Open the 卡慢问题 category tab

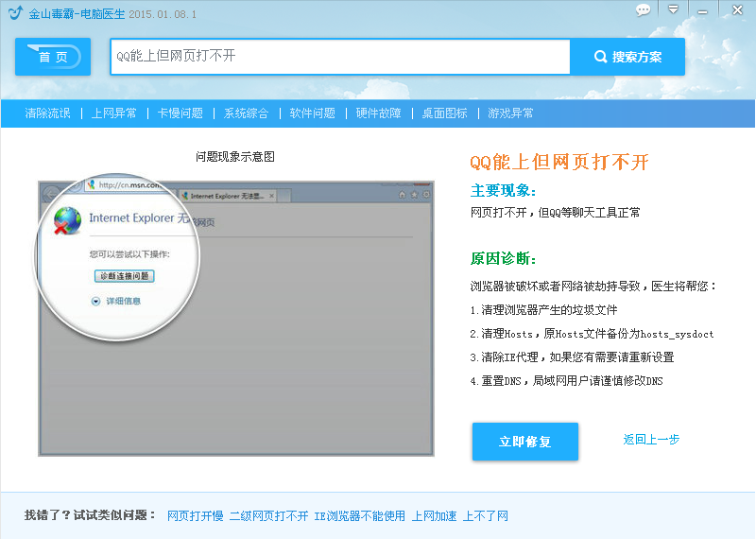point(180,113)
